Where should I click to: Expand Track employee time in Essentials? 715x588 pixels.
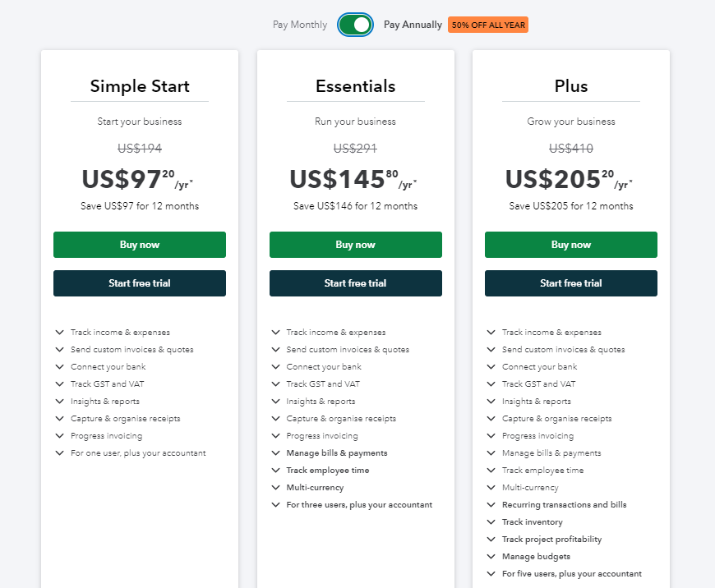(x=275, y=471)
